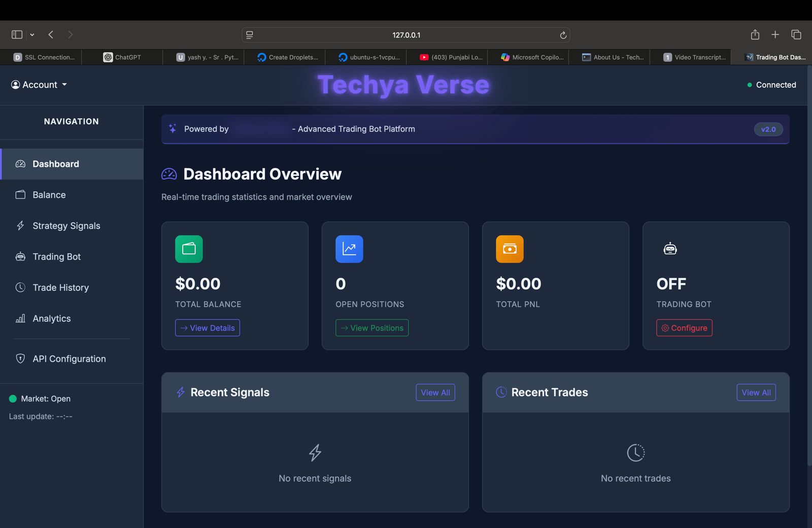Go to Trade History page

60,288
